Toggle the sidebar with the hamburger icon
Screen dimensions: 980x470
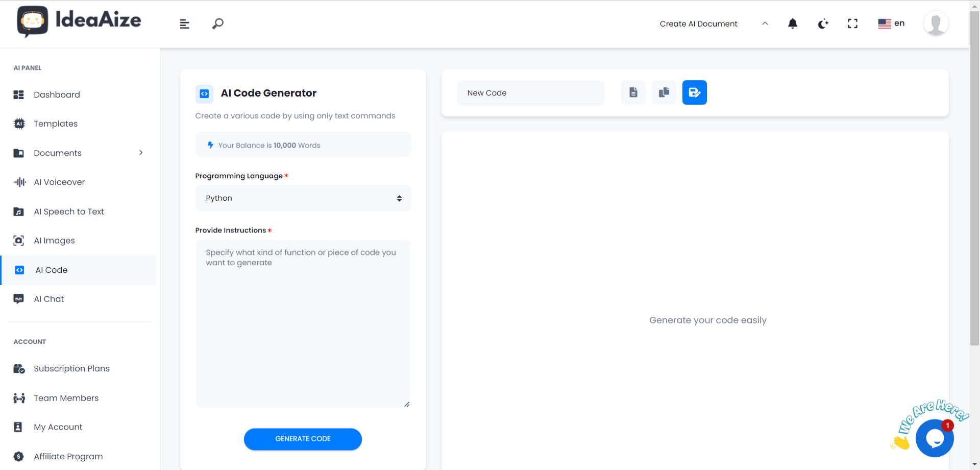[184, 24]
